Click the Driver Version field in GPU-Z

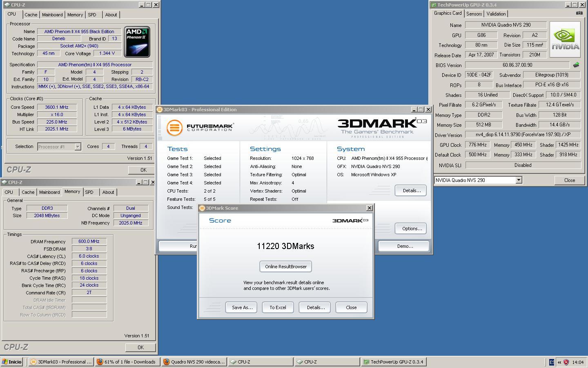(523, 135)
